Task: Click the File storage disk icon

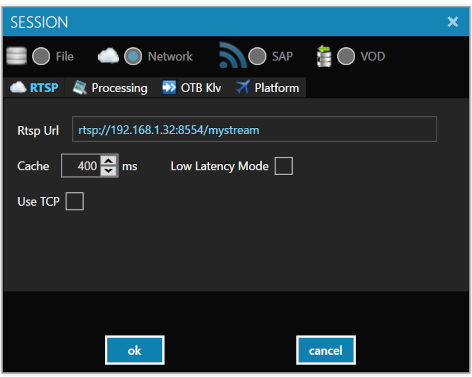Action: pyautogui.click(x=16, y=56)
